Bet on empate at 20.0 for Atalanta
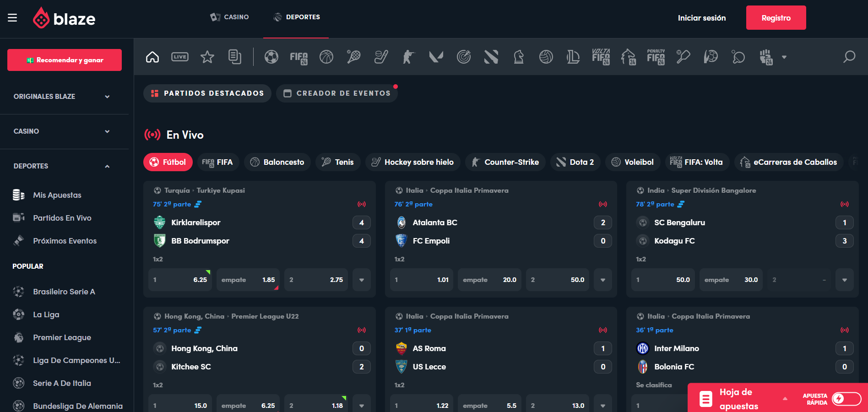868x412 pixels. tap(489, 280)
